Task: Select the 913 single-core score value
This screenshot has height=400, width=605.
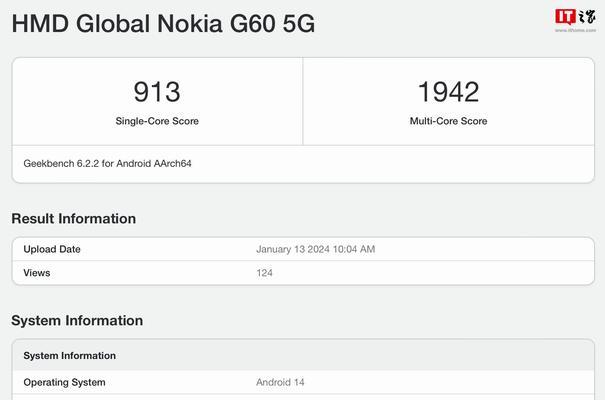Action: point(157,92)
